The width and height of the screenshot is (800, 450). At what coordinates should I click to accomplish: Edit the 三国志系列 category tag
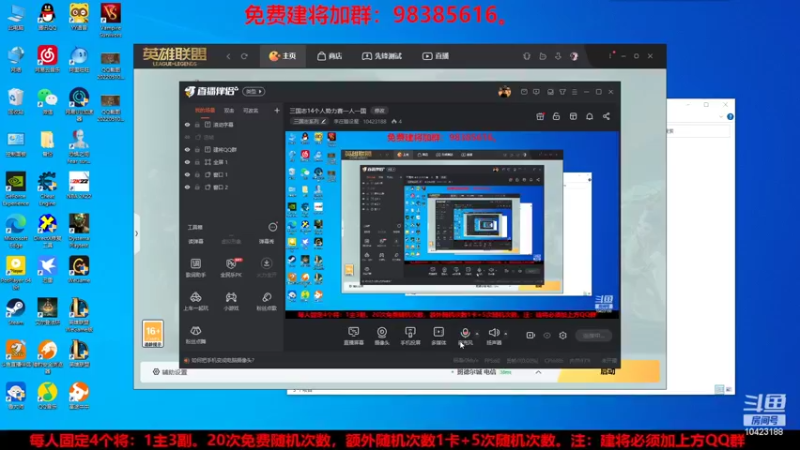click(310, 121)
